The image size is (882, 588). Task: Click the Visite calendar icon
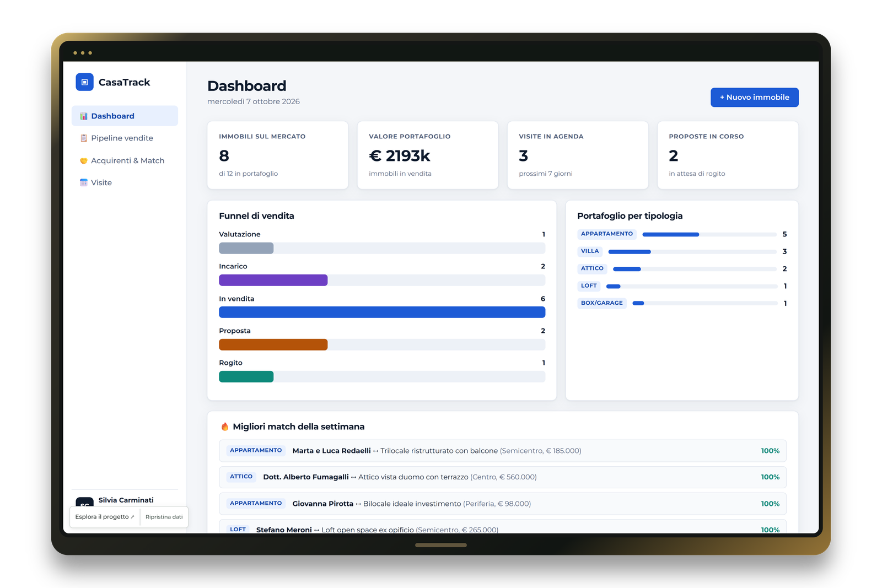pos(84,182)
